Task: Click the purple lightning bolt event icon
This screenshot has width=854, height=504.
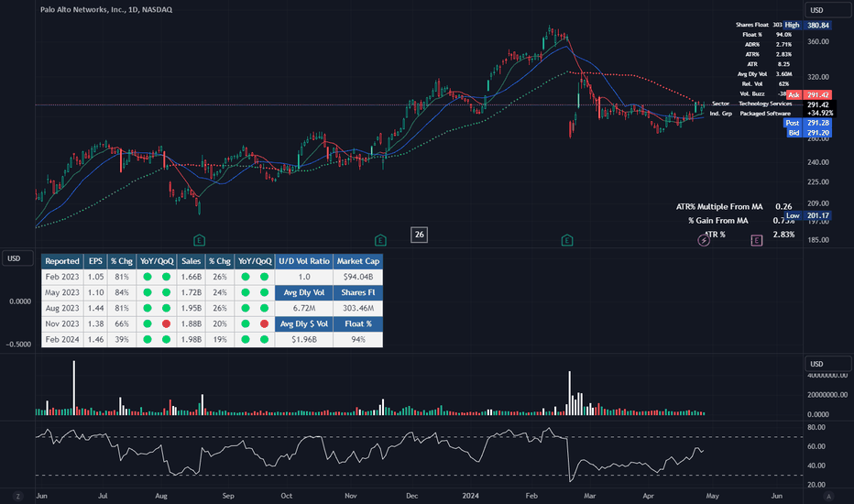Action: [704, 240]
